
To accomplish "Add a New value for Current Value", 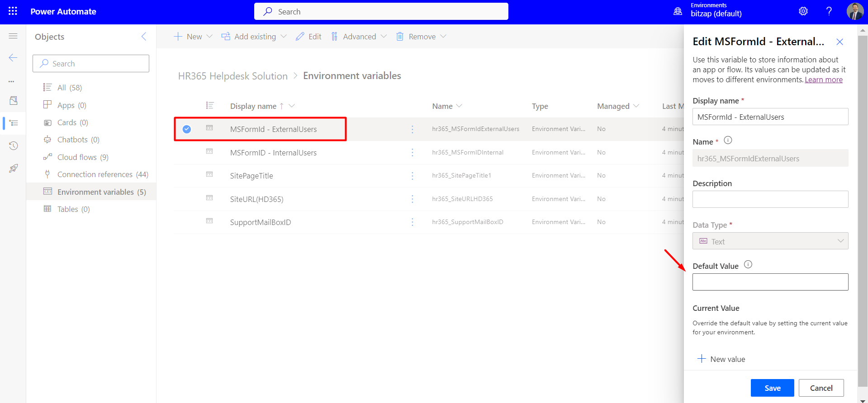I will pyautogui.click(x=721, y=359).
